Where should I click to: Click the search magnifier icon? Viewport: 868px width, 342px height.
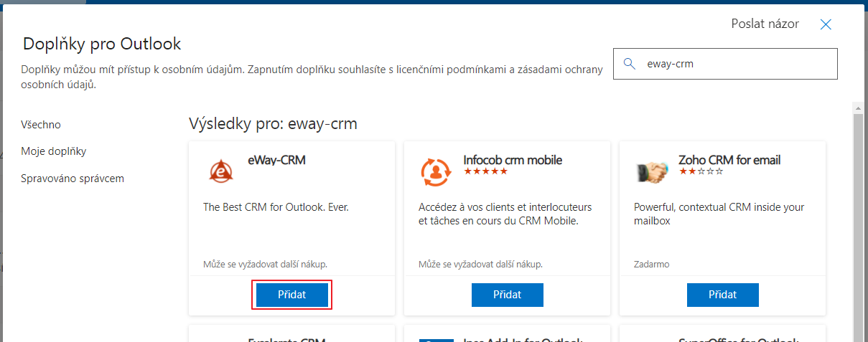[630, 63]
